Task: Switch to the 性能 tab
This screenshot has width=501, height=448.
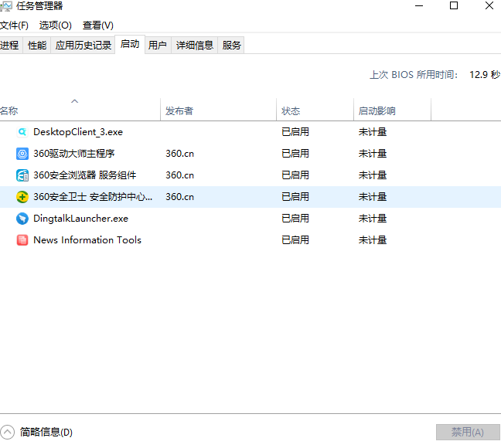Action: tap(37, 46)
